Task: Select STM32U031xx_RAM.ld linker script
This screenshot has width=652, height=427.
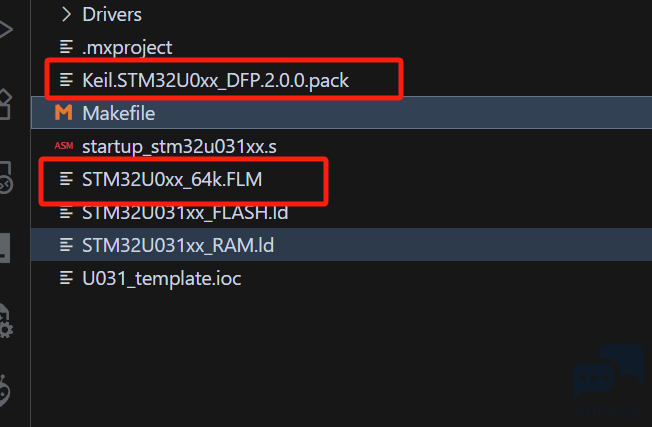Action: pos(342,245)
